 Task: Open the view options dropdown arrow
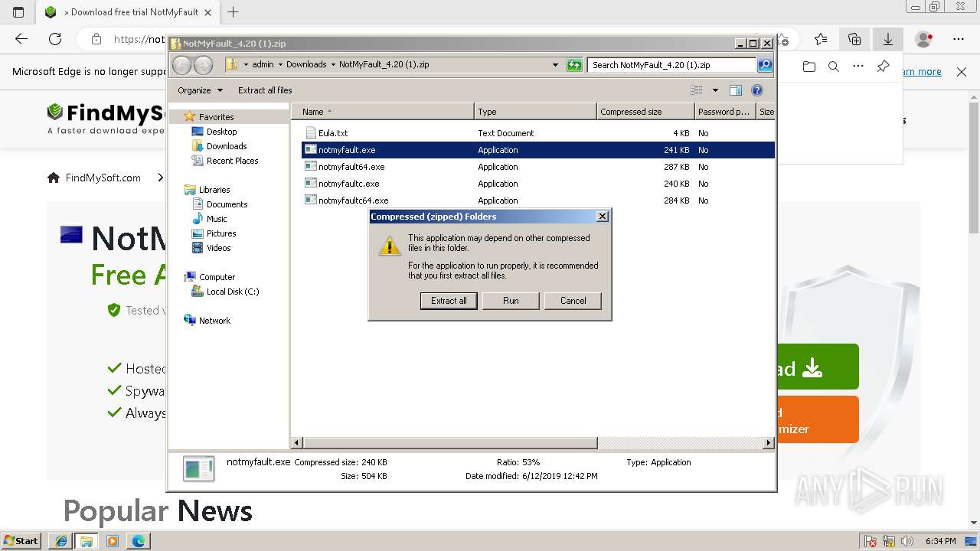click(x=715, y=90)
